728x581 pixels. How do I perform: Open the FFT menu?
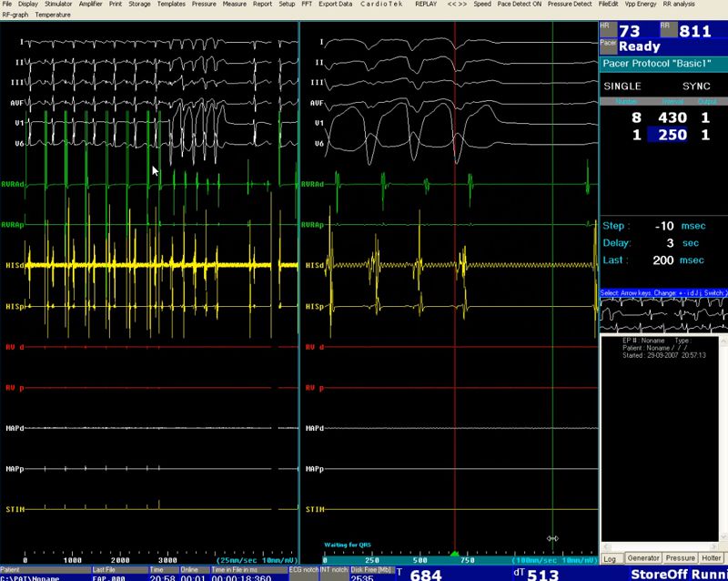307,4
